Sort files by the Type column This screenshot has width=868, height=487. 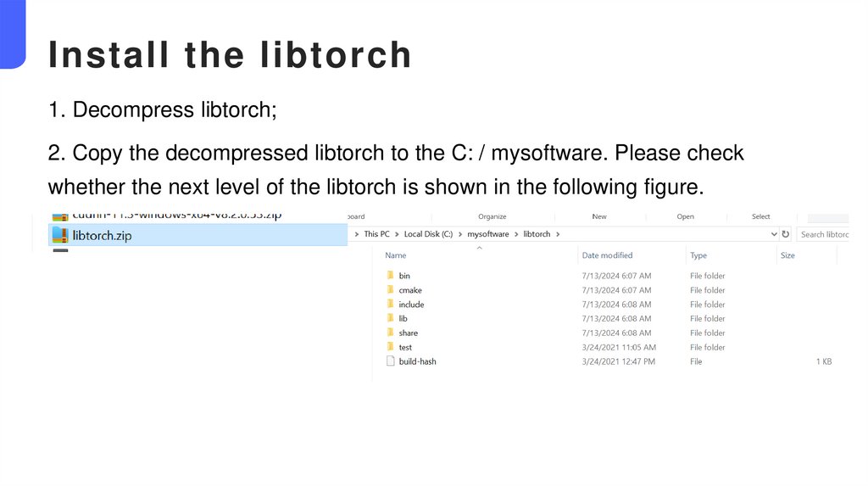698,255
